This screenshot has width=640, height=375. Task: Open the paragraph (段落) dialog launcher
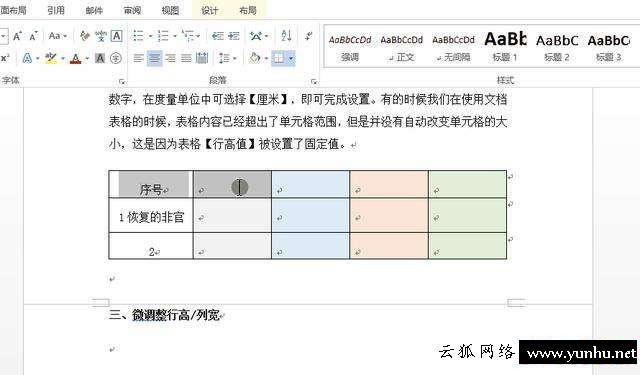[x=313, y=82]
